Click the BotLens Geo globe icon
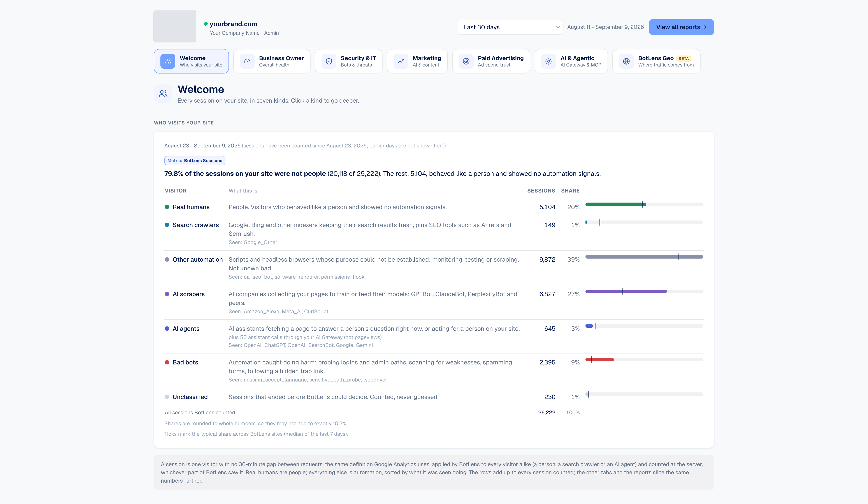Screen dimensions: 868x504 pyautogui.click(x=627, y=61)
